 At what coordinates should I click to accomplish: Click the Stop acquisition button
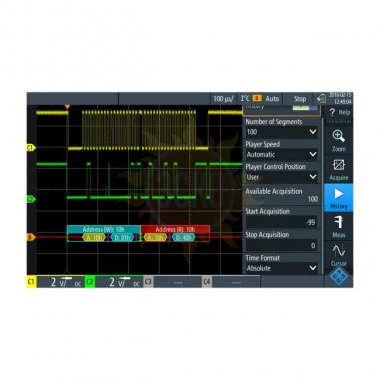point(300,99)
